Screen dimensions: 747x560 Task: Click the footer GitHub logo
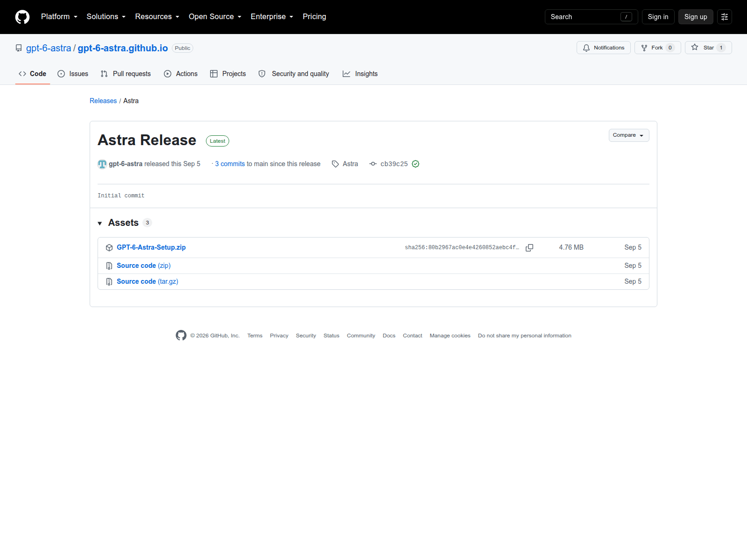(x=181, y=336)
